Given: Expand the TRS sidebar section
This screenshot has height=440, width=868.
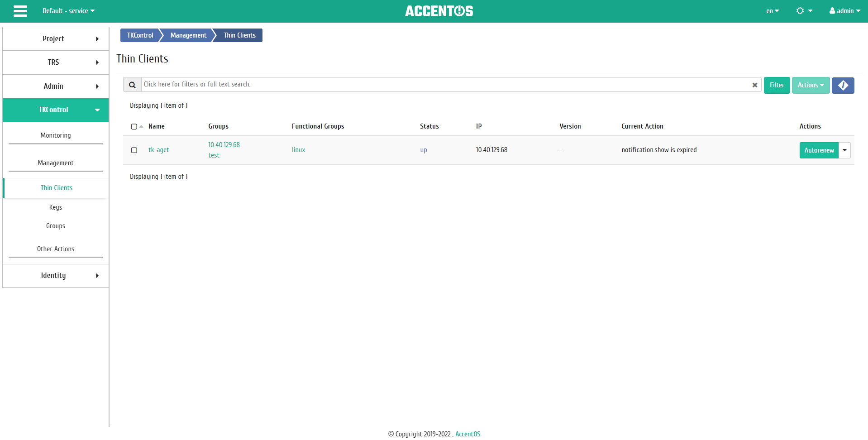Looking at the screenshot, I should tap(56, 62).
